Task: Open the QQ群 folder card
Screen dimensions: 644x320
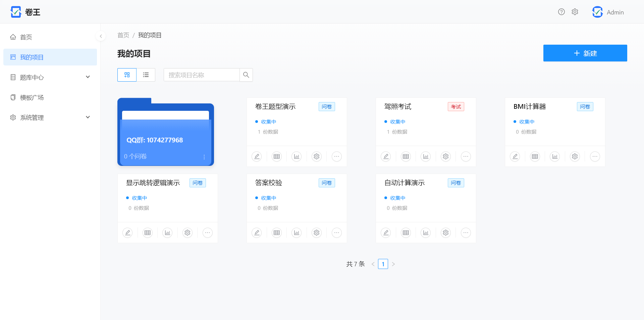Action: pyautogui.click(x=166, y=132)
